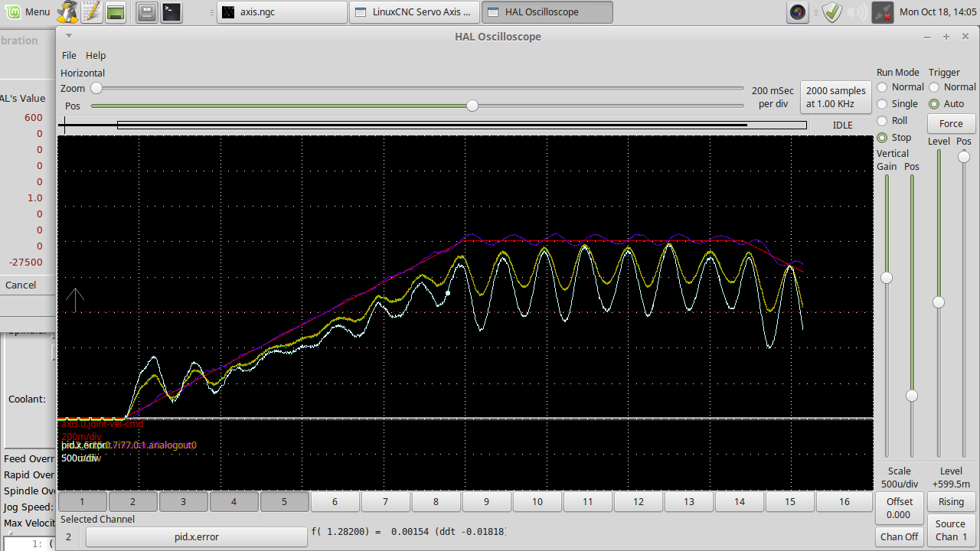This screenshot has height=551, width=980.
Task: Click the trigger Level slider
Action: tap(939, 303)
